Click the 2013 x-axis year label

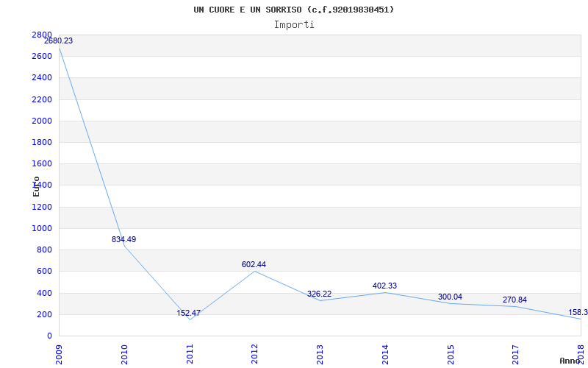(320, 354)
